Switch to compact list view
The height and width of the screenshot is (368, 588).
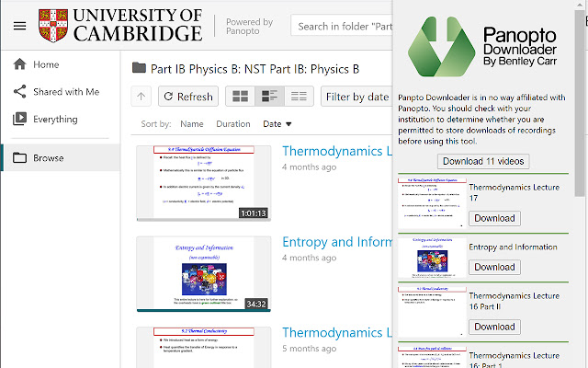pyautogui.click(x=298, y=97)
